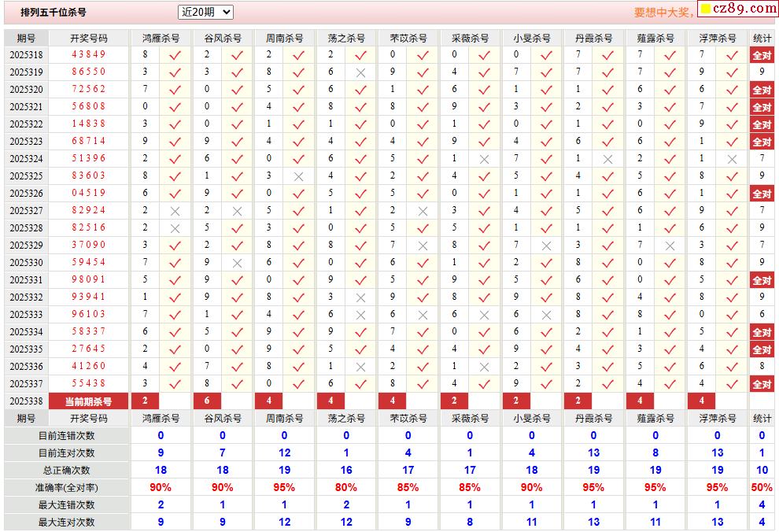Screen dimensions: 779x532
Task: Click 小旻杀号 X mark in row 2025329
Action: pyautogui.click(x=547, y=246)
